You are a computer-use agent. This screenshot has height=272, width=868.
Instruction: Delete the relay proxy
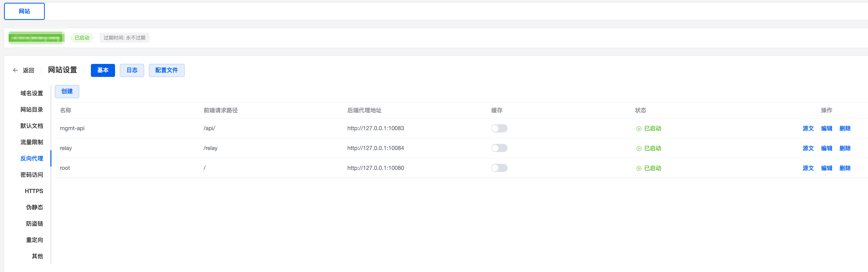pos(845,148)
